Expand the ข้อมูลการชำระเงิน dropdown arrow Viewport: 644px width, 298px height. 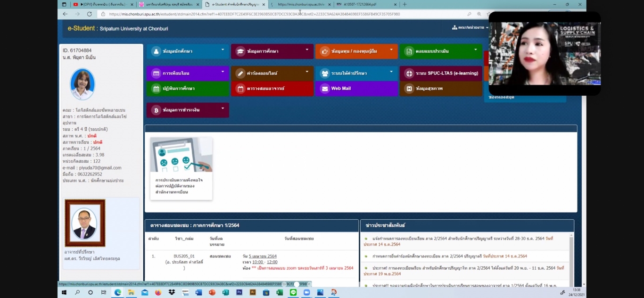223,108
